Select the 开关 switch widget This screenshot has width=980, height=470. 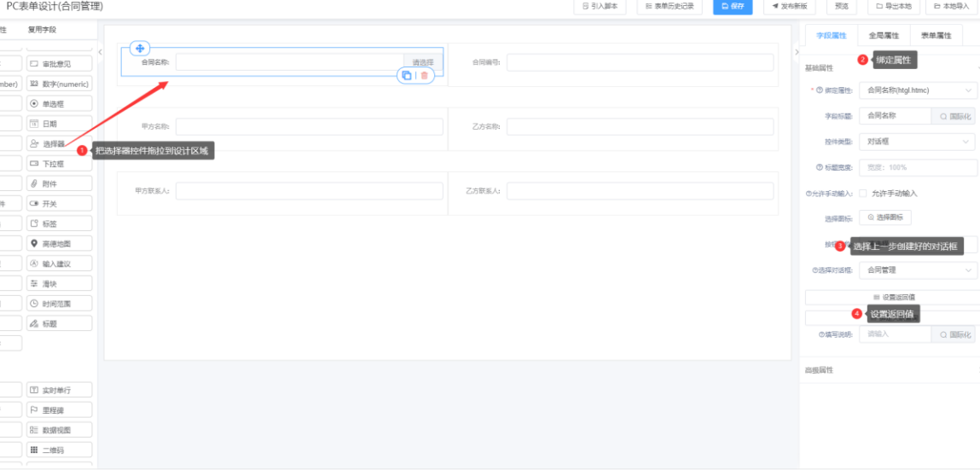point(60,204)
